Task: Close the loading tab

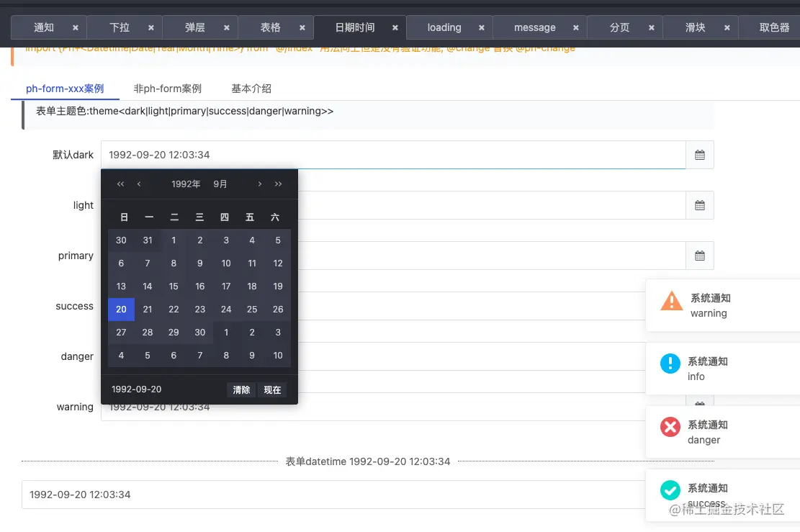Action: coord(482,28)
